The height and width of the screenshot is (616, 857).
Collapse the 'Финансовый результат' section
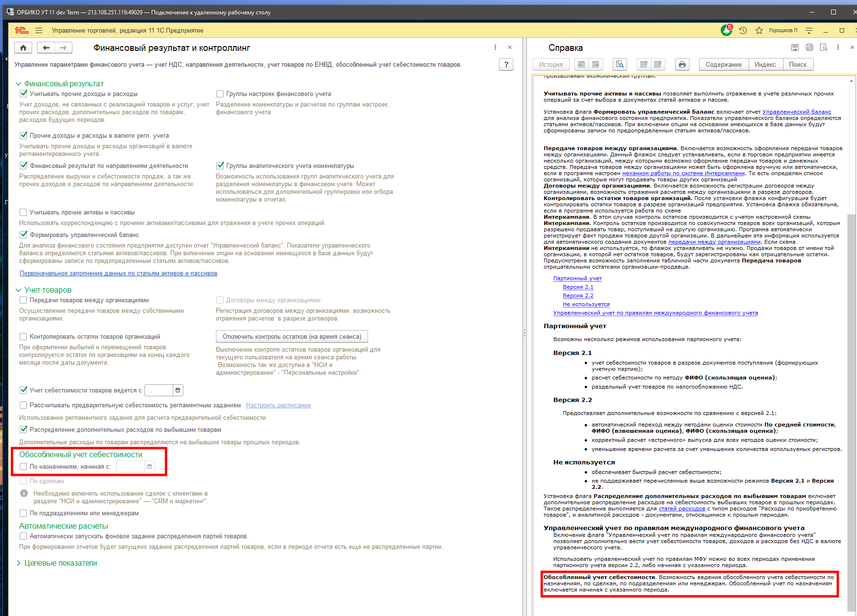(x=19, y=84)
